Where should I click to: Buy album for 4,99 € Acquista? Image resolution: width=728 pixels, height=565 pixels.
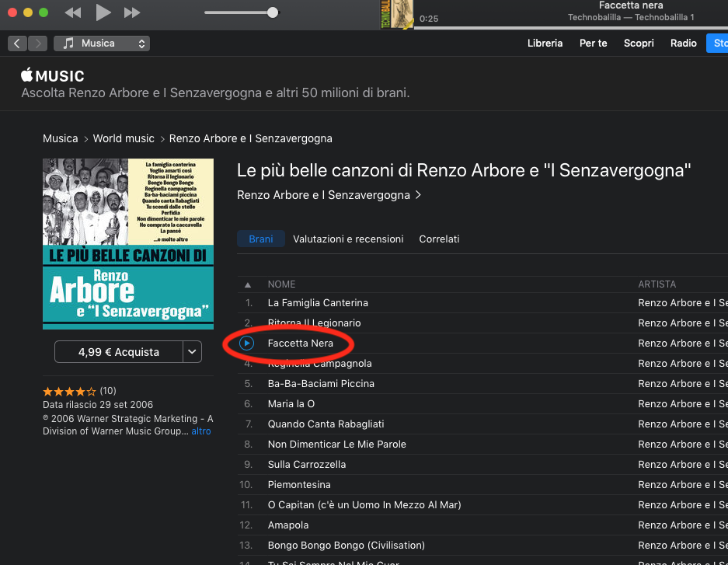coord(119,352)
